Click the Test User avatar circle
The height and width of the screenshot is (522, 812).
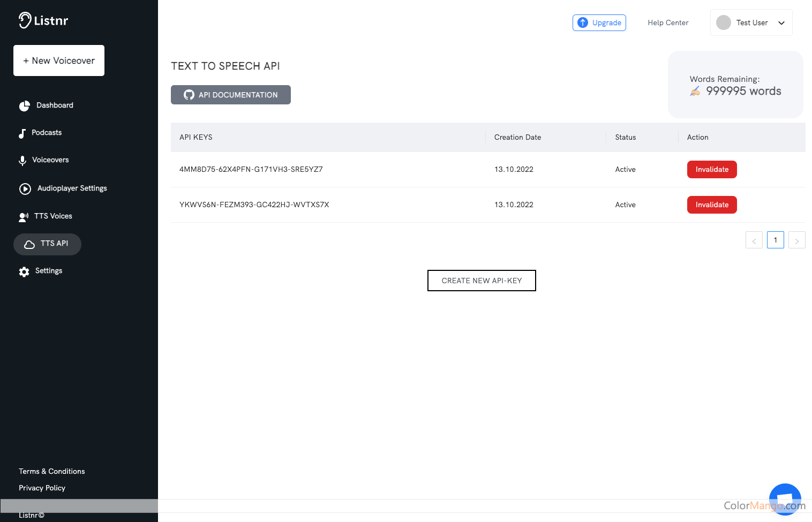pos(724,22)
